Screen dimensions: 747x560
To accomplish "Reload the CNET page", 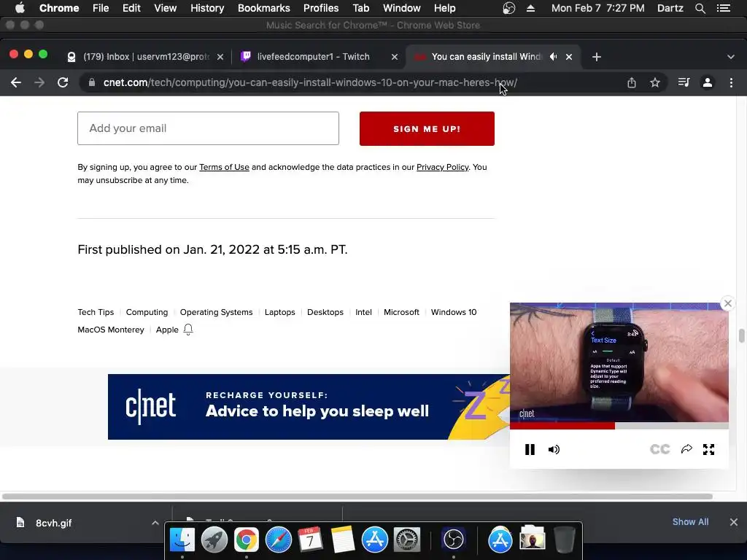I will (63, 82).
